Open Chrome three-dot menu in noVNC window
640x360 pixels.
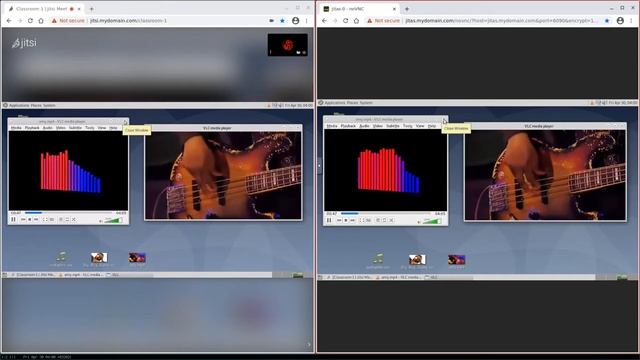click(632, 20)
